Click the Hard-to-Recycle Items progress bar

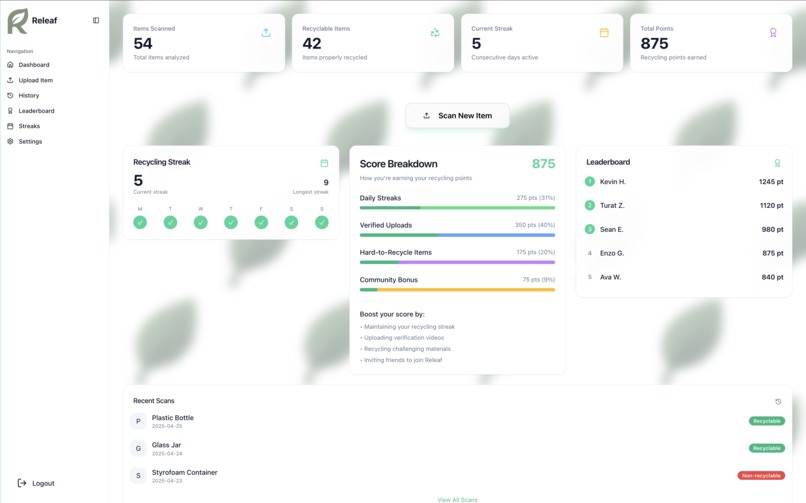[x=457, y=263]
